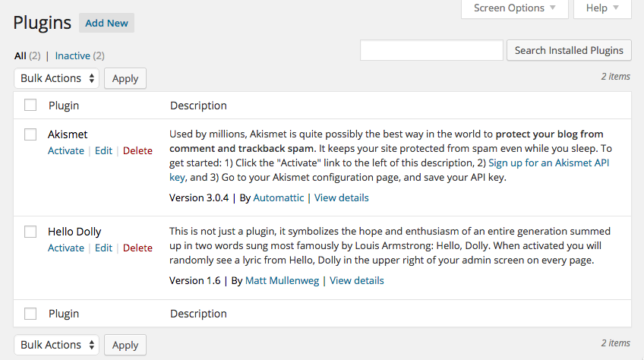644x360 pixels.
Task: Visit the Matt Mullenweg author link
Action: pyautogui.click(x=283, y=281)
